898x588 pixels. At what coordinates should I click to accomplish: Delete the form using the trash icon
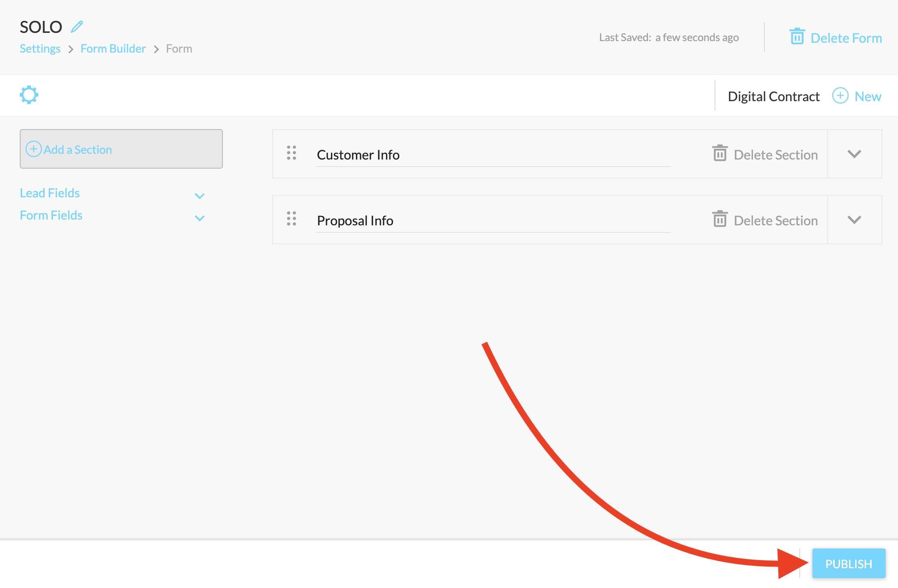[797, 37]
